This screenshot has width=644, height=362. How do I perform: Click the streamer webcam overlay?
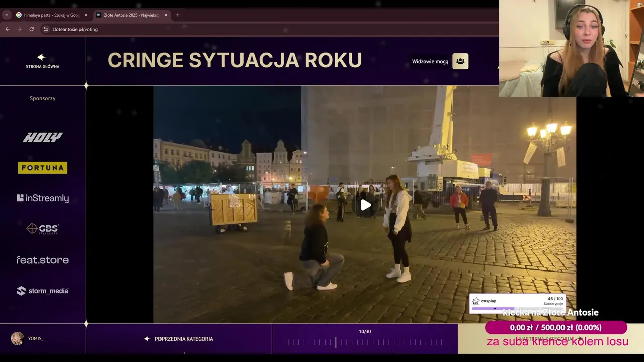572,48
